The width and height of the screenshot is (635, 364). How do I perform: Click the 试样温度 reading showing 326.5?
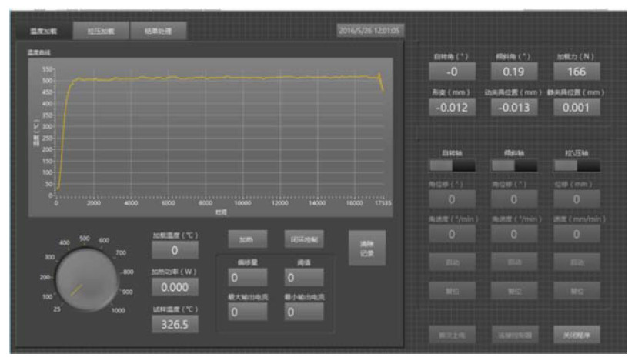point(175,325)
